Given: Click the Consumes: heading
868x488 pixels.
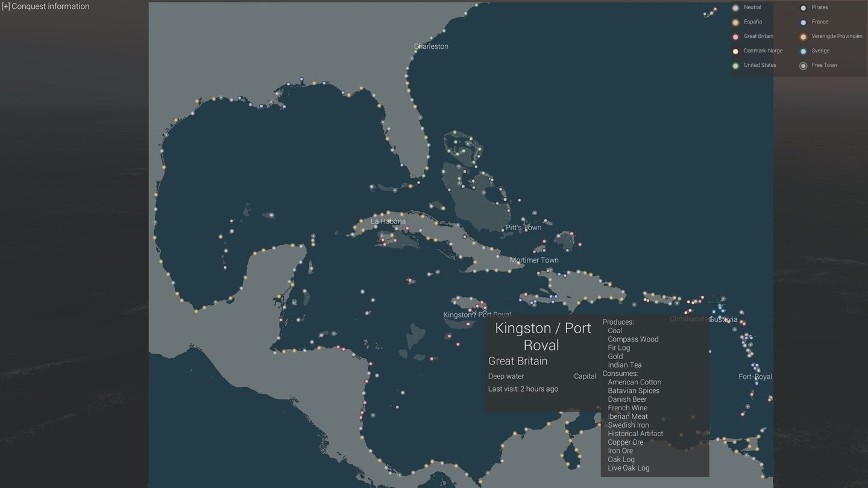Looking at the screenshot, I should tap(620, 374).
